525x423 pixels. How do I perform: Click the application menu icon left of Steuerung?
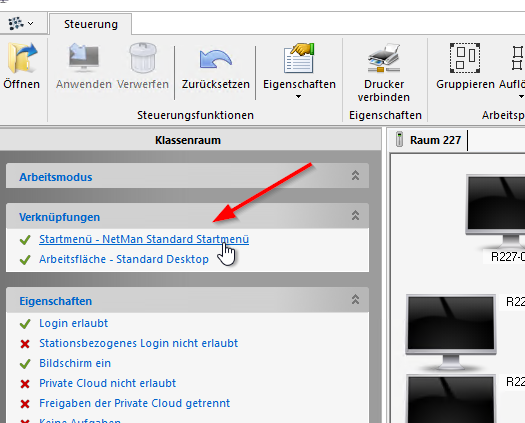[x=21, y=23]
